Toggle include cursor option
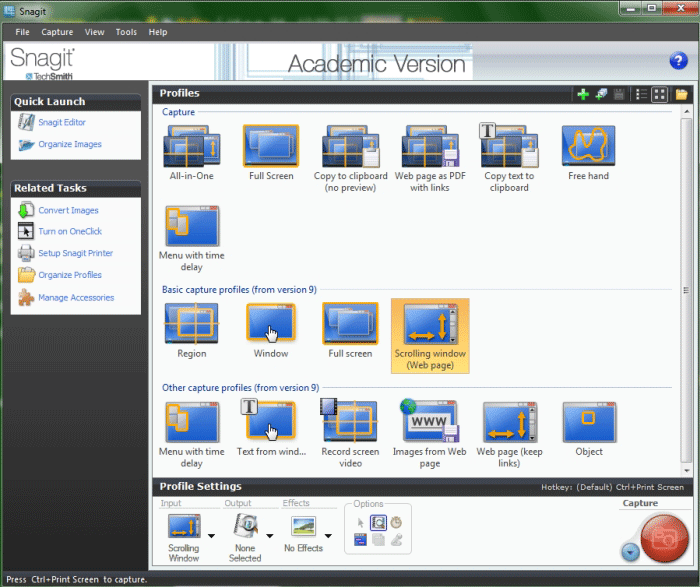700x587 pixels. point(360,522)
